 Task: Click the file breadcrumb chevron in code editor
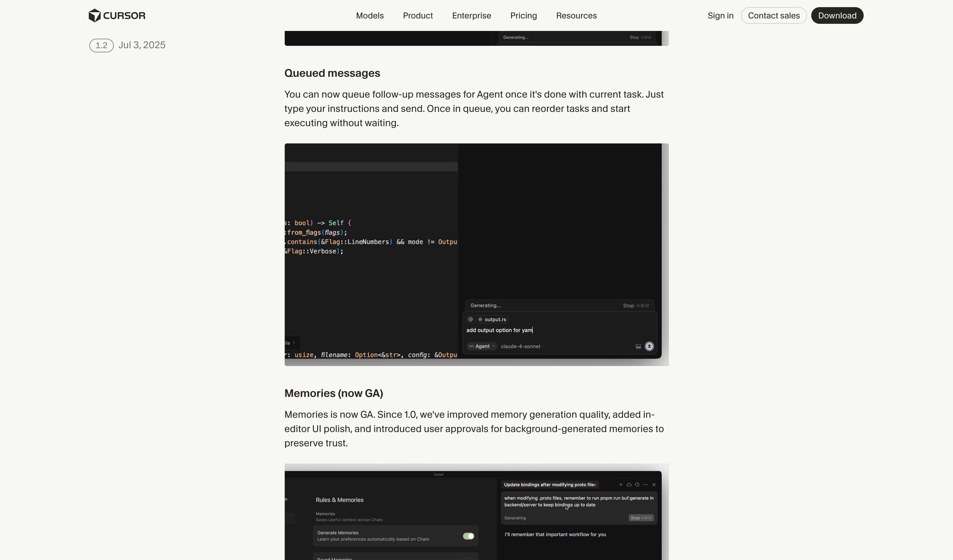tap(294, 343)
